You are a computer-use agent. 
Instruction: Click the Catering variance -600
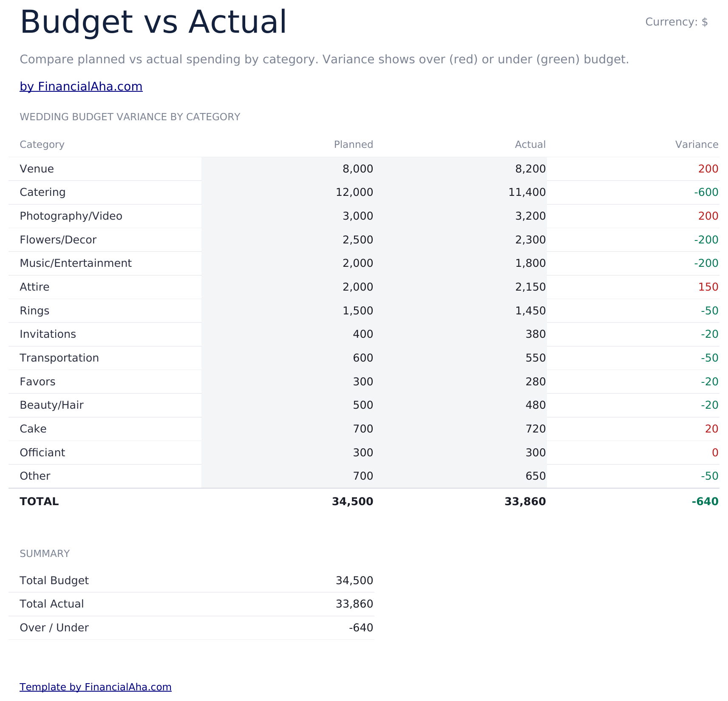pos(706,192)
